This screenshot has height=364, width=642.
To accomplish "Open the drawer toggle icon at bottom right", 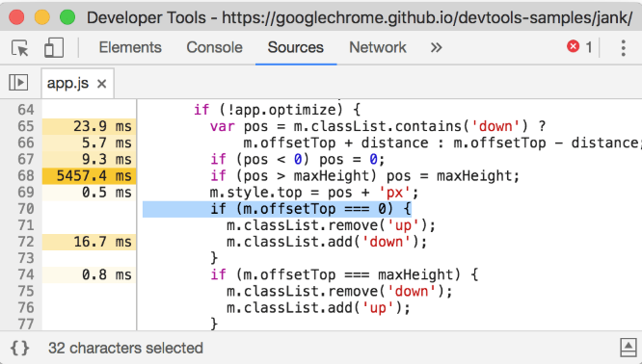I will (x=628, y=348).
